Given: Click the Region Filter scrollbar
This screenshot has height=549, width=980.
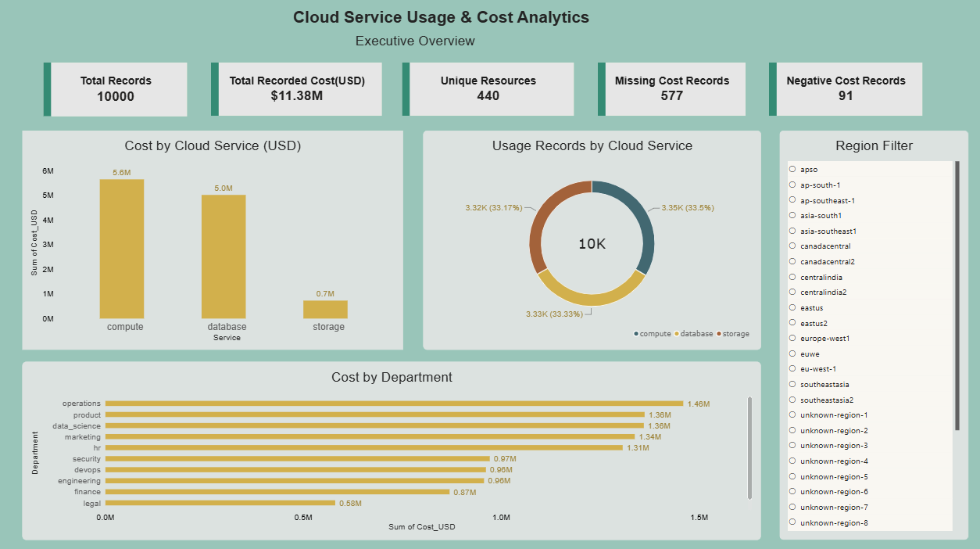Looking at the screenshot, I should 957,296.
